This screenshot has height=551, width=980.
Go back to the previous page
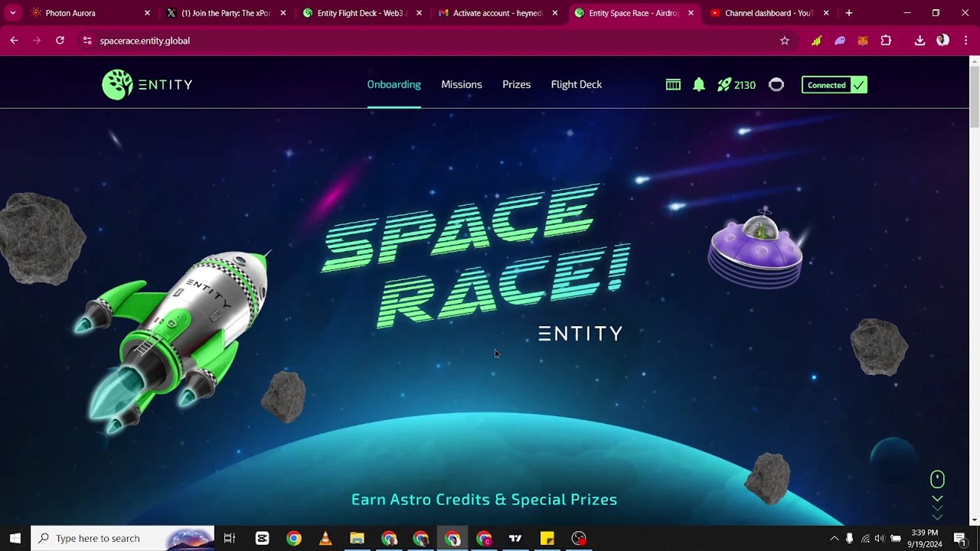click(x=14, y=41)
